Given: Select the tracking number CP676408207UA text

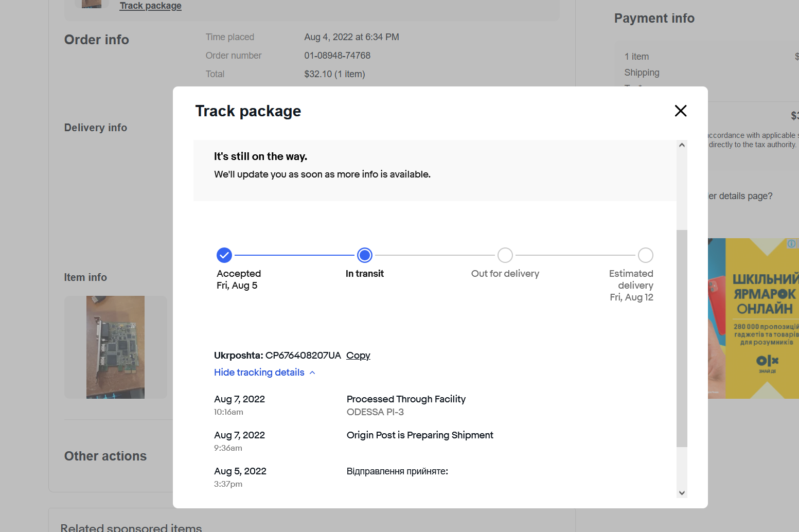Looking at the screenshot, I should (x=303, y=356).
